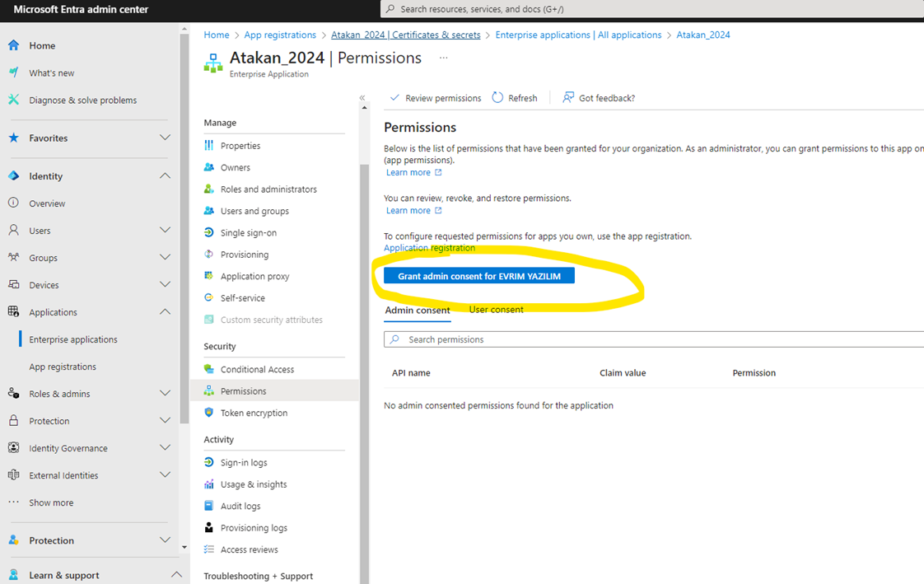Click the Devices icon in sidebar

click(x=13, y=285)
